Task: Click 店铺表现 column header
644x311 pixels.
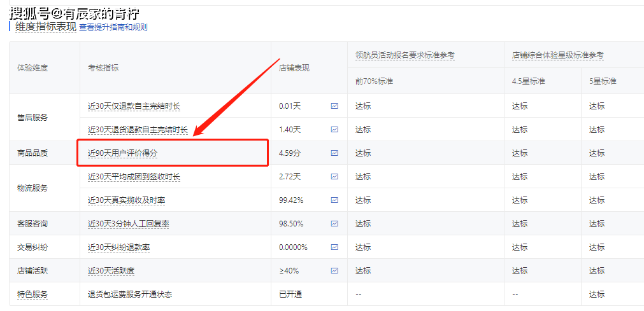Action: [x=294, y=67]
